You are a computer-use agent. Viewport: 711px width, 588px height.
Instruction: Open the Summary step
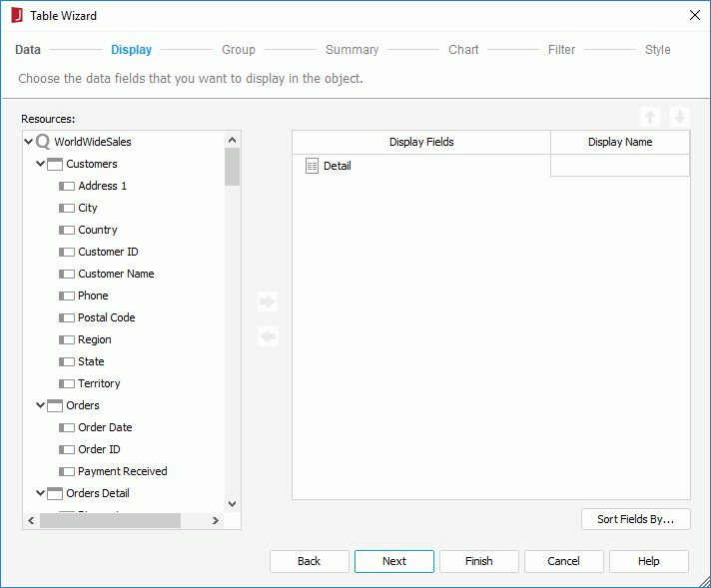click(x=352, y=50)
